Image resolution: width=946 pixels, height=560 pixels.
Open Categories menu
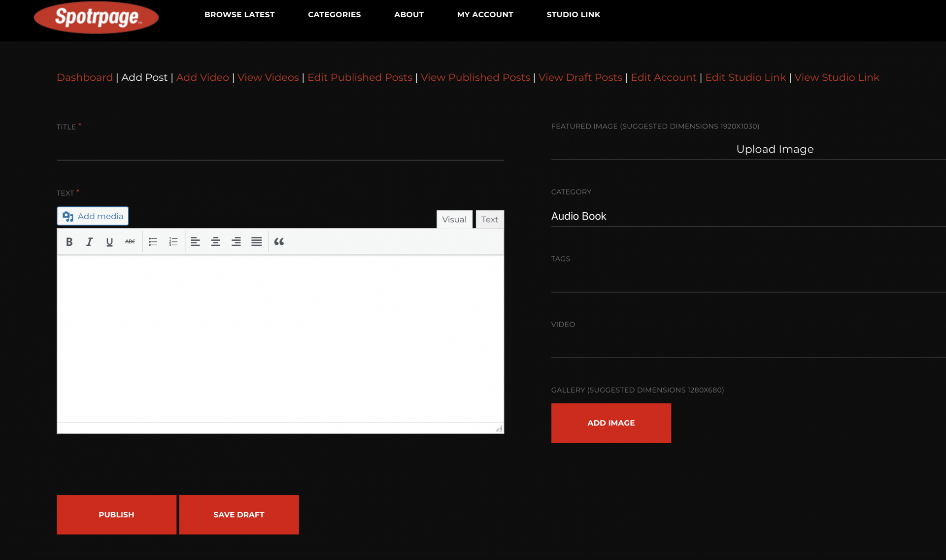334,15
